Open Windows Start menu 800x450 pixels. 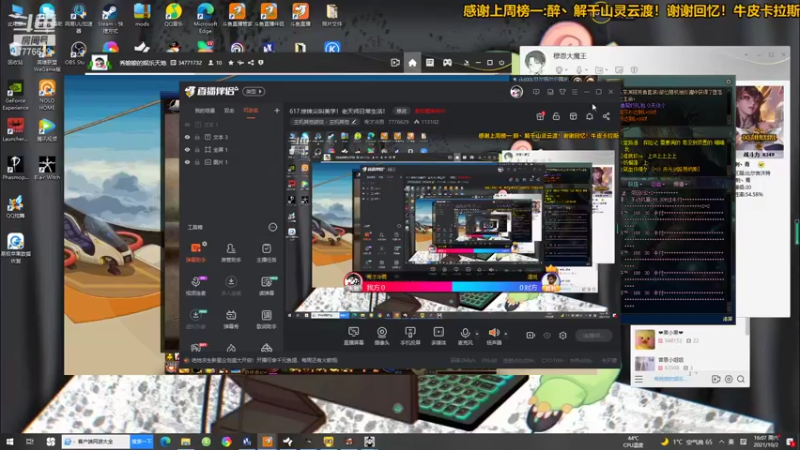(10, 441)
